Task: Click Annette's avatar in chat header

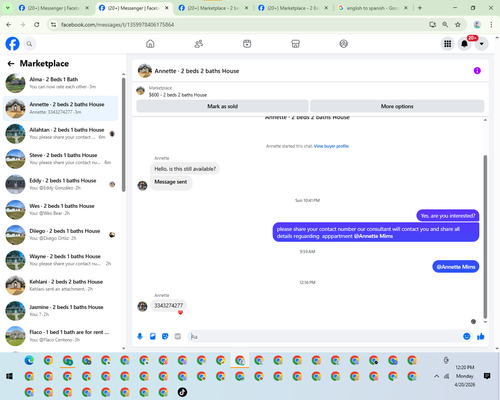Action: point(145,71)
